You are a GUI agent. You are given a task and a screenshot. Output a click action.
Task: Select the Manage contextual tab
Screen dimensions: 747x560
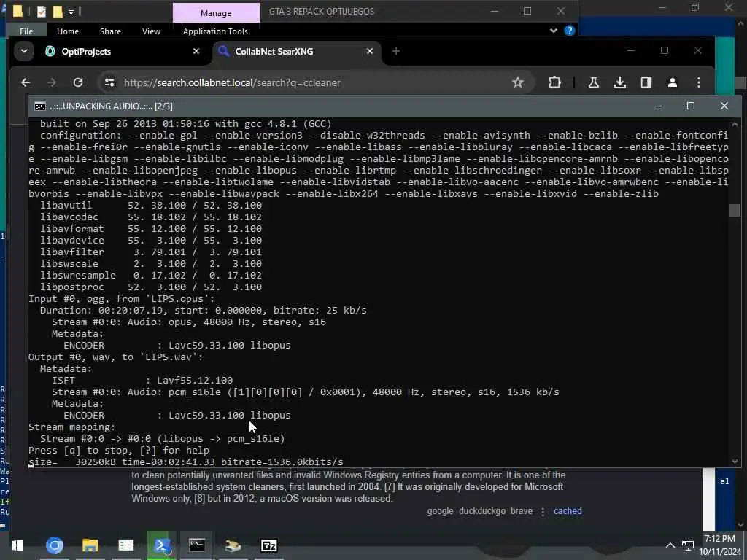tap(216, 13)
